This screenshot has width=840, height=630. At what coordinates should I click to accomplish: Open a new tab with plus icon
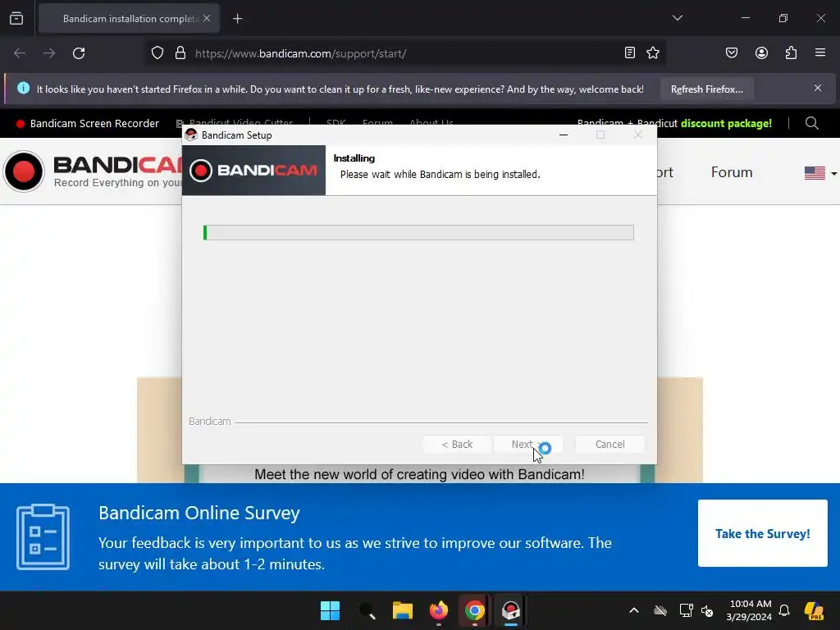click(x=237, y=19)
